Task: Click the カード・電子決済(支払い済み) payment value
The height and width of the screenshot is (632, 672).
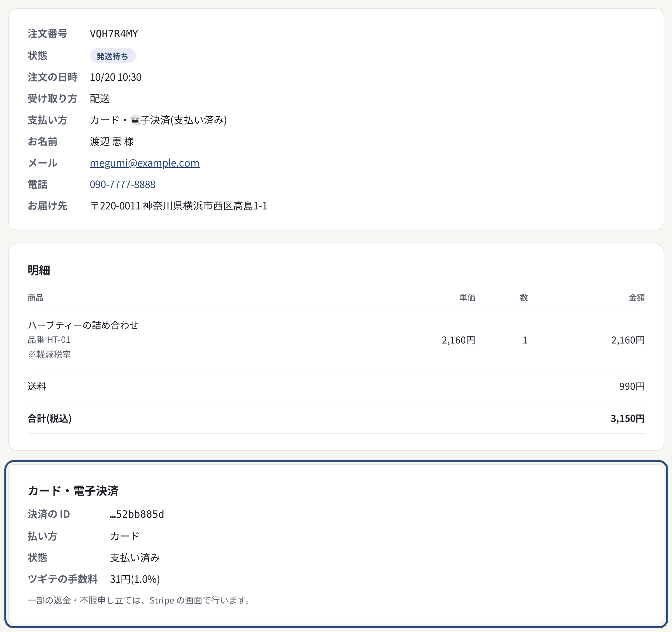Action: (x=158, y=120)
